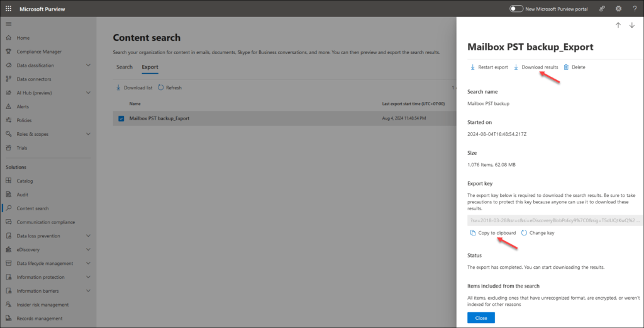This screenshot has width=644, height=328.
Task: Click the Insider risk management icon
Action: click(9, 305)
